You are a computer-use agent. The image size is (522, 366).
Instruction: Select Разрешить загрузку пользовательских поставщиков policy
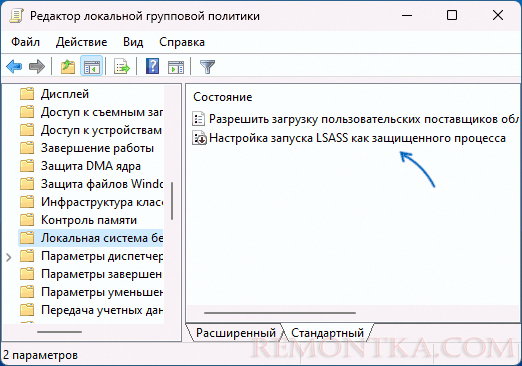pyautogui.click(x=364, y=119)
